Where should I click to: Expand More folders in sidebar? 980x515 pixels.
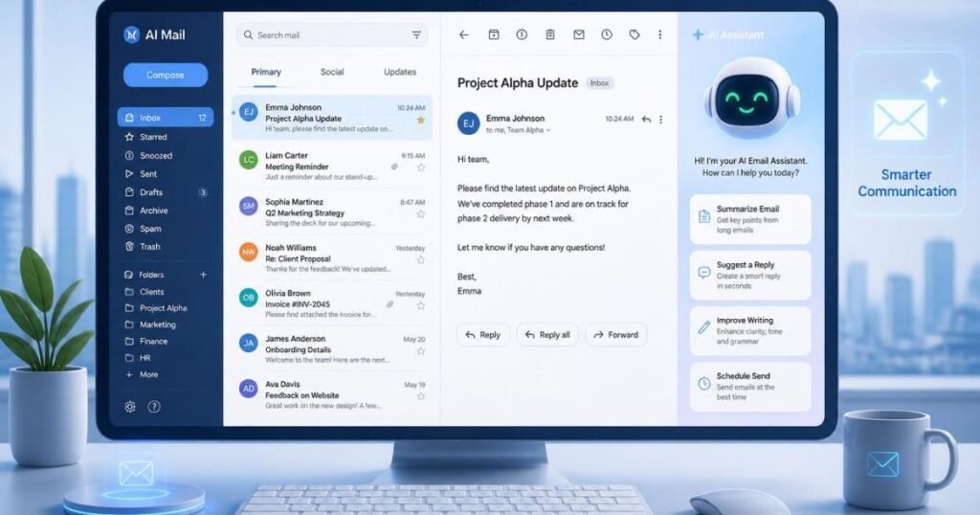[x=142, y=374]
